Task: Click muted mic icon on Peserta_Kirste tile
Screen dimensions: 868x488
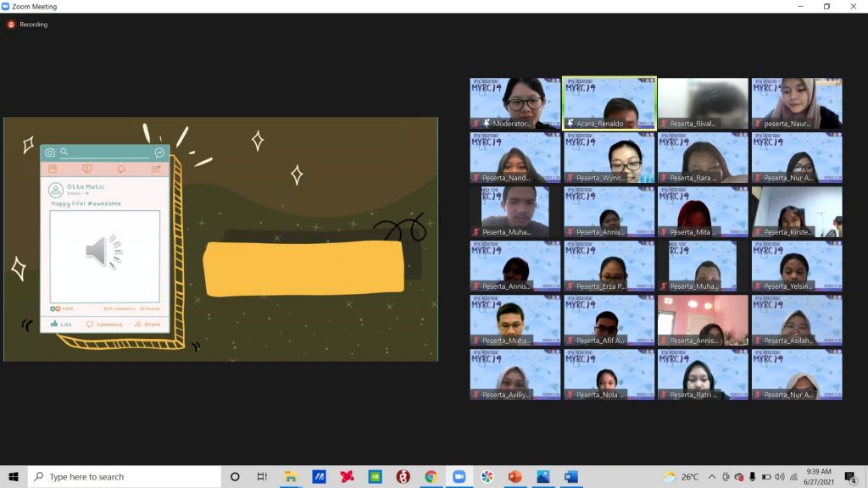Action: 758,232
